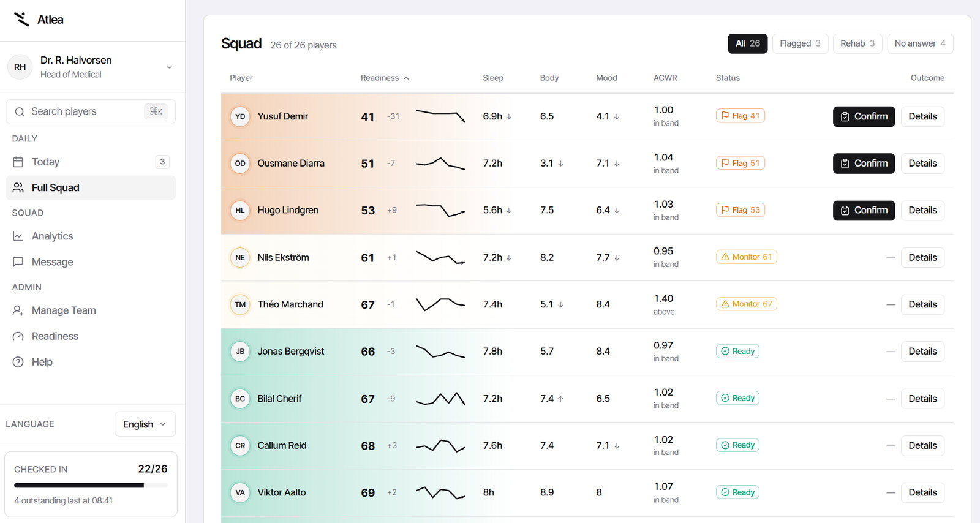Image resolution: width=980 pixels, height=523 pixels.
Task: Focus the Search players field
Action: (91, 111)
